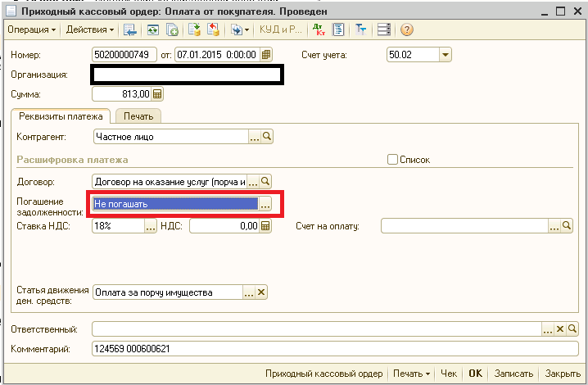Click the Записать button
This screenshot has height=385, width=588.
coord(514,374)
